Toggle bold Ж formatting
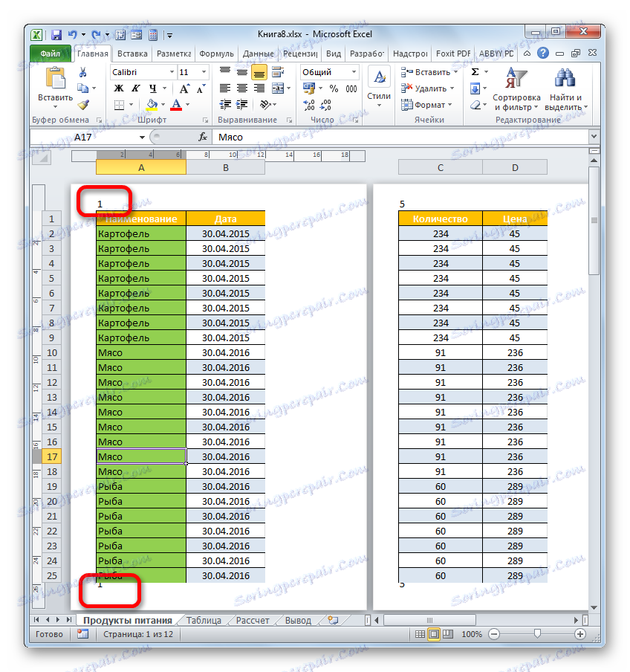The width and height of the screenshot is (630, 672). pyautogui.click(x=119, y=88)
